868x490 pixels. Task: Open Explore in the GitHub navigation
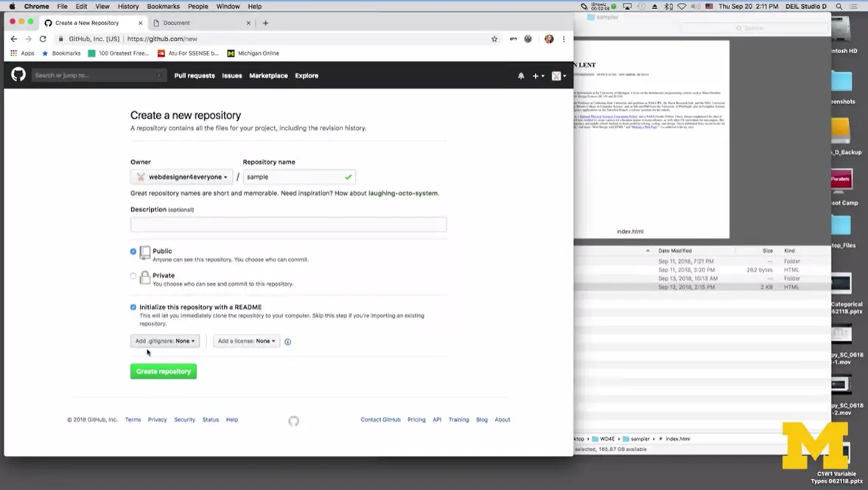click(307, 75)
